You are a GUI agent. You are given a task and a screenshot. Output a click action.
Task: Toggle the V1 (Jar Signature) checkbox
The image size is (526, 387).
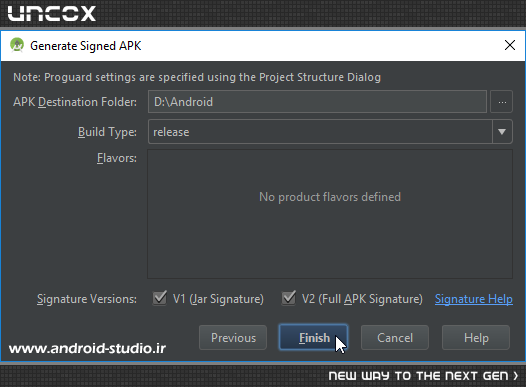160,298
